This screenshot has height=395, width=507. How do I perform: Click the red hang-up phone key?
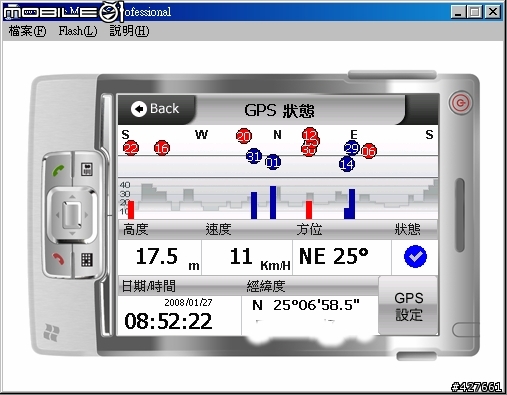click(58, 259)
